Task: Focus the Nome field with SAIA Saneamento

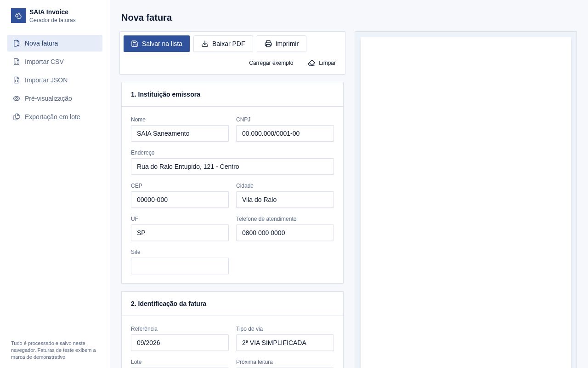Action: tap(180, 133)
